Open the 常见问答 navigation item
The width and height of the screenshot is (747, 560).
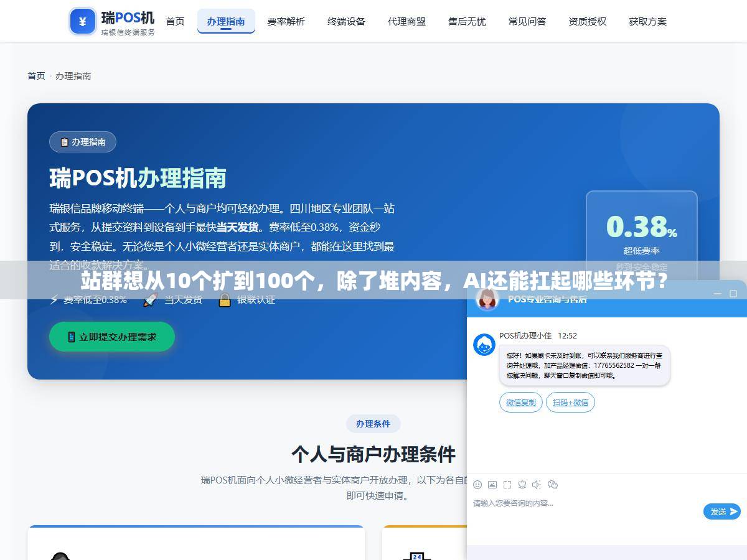[x=527, y=21]
